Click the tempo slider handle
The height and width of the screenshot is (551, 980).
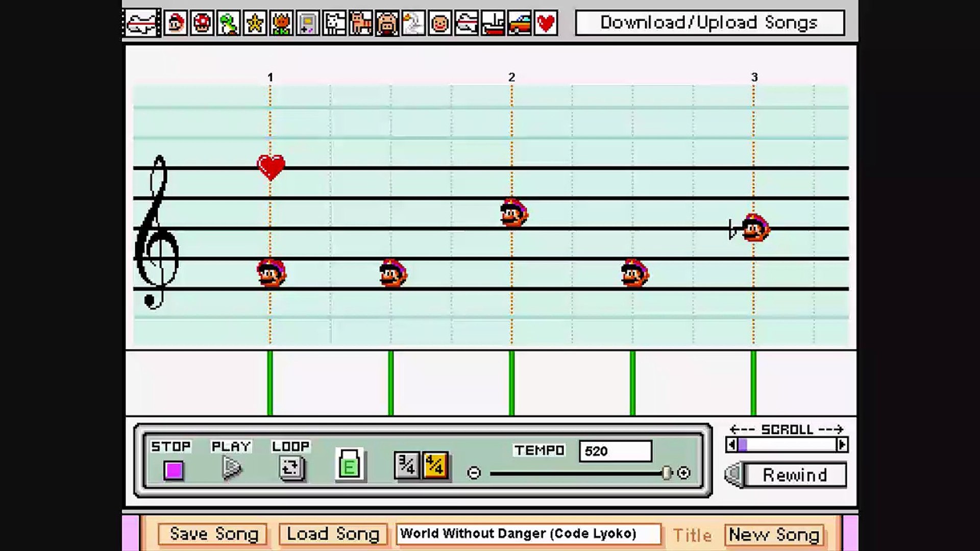coord(666,473)
